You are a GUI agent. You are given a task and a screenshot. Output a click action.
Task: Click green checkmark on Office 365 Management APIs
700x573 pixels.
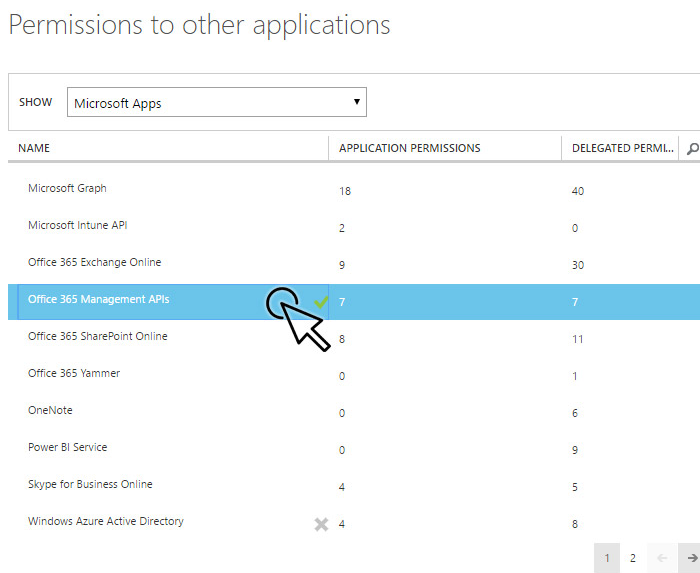coord(321,302)
